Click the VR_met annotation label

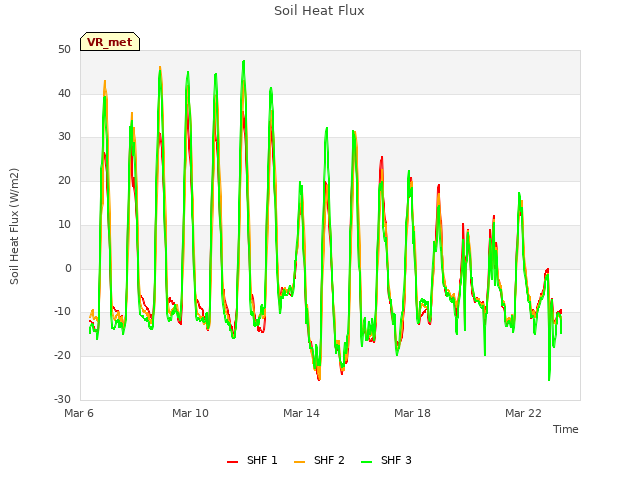[110, 42]
